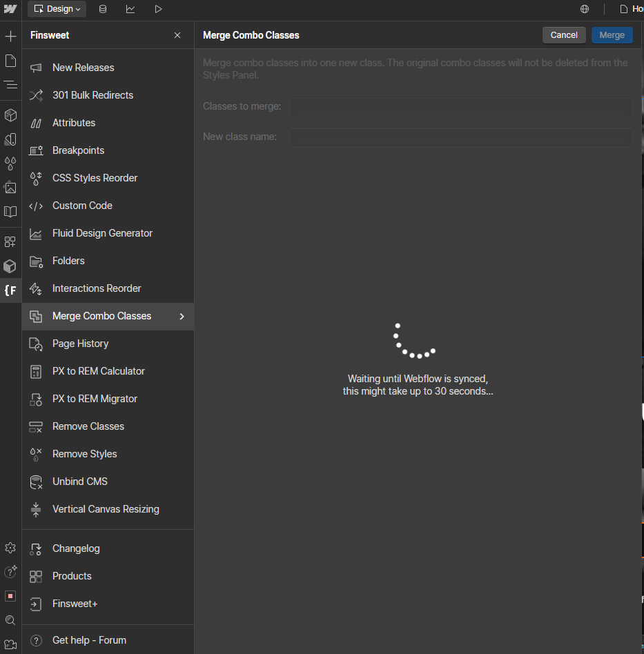
Task: Open the search magnifier icon in left rail
Action: [10, 620]
